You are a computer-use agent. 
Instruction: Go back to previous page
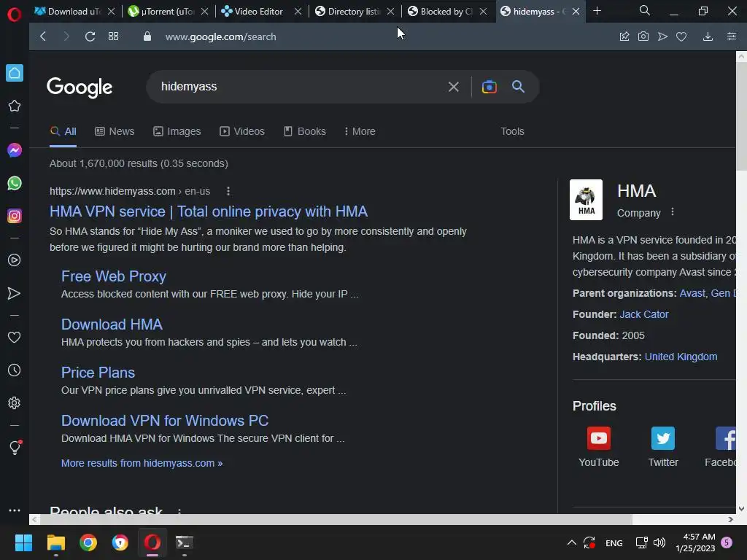tap(43, 36)
